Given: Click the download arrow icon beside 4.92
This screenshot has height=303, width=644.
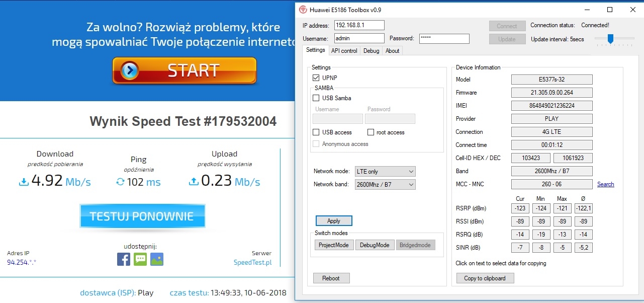Looking at the screenshot, I should [24, 182].
